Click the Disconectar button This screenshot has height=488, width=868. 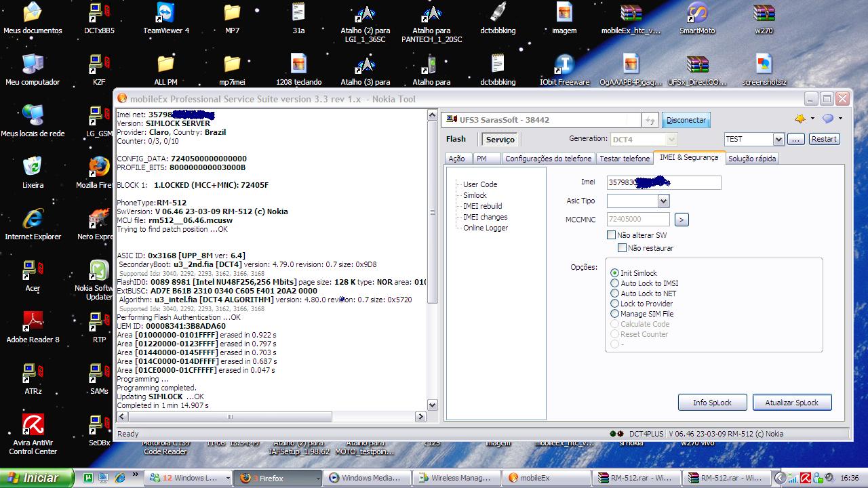tap(686, 120)
